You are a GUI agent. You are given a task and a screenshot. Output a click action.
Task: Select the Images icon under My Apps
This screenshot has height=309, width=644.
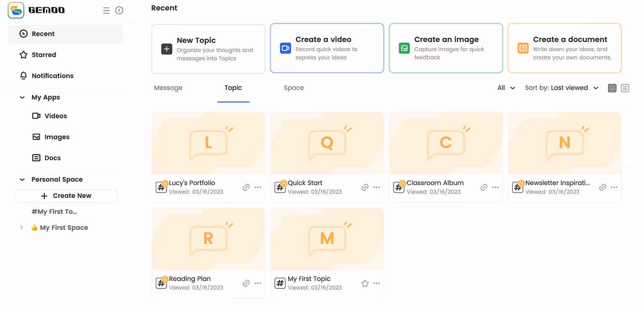tap(36, 136)
